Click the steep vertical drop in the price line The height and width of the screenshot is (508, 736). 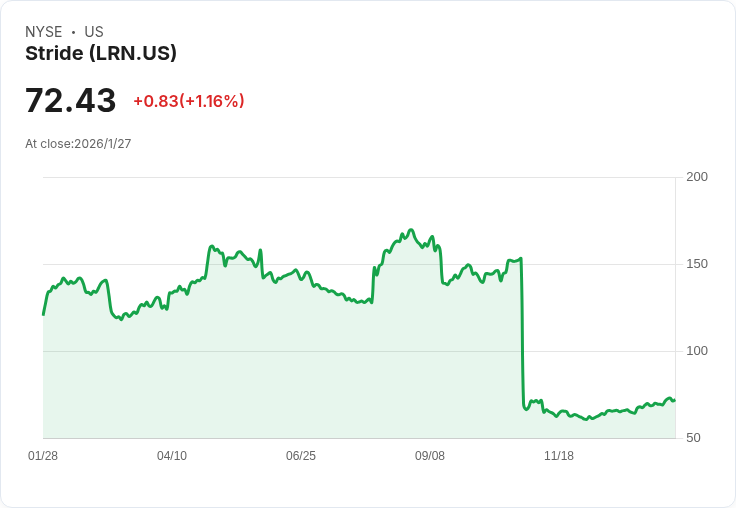[x=522, y=330]
